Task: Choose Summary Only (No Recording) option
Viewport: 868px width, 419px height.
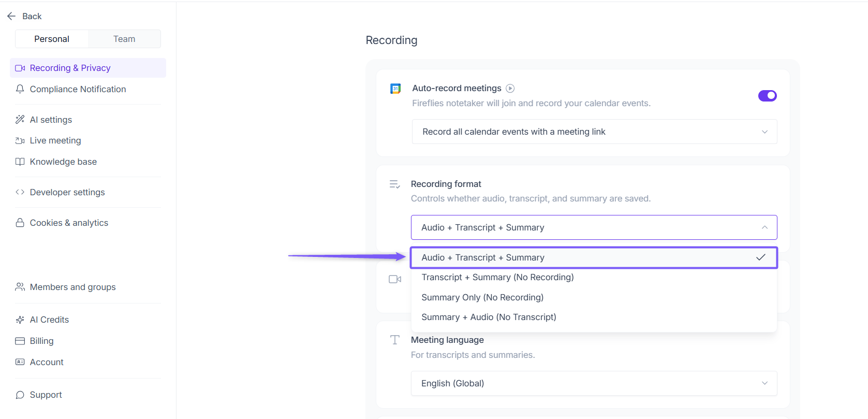Action: coord(482,297)
